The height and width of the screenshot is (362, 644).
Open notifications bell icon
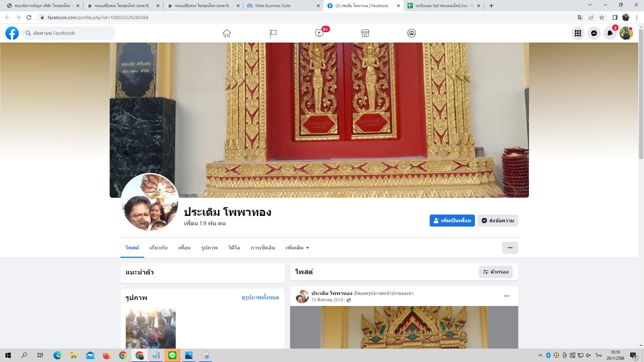tap(610, 33)
